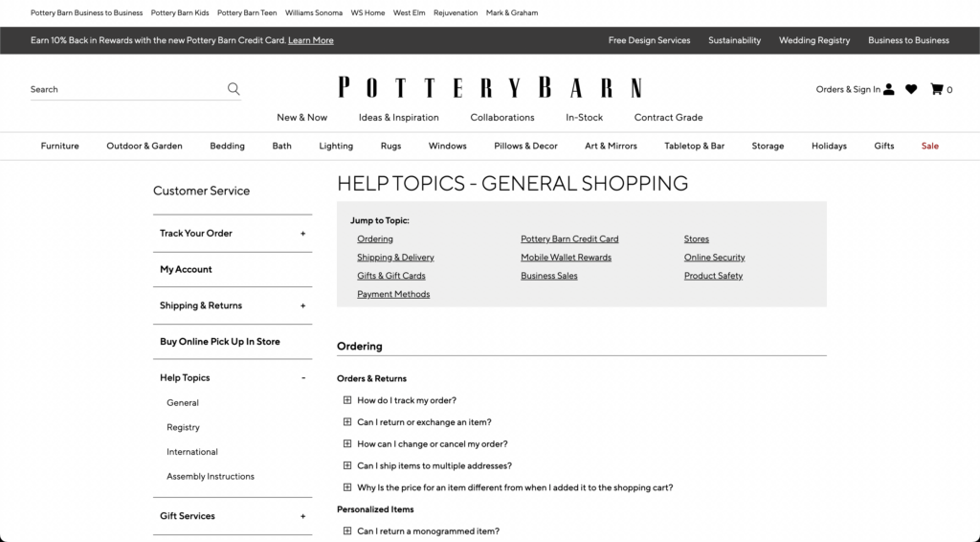
Task: Open the Rugs menu
Action: 390,147
